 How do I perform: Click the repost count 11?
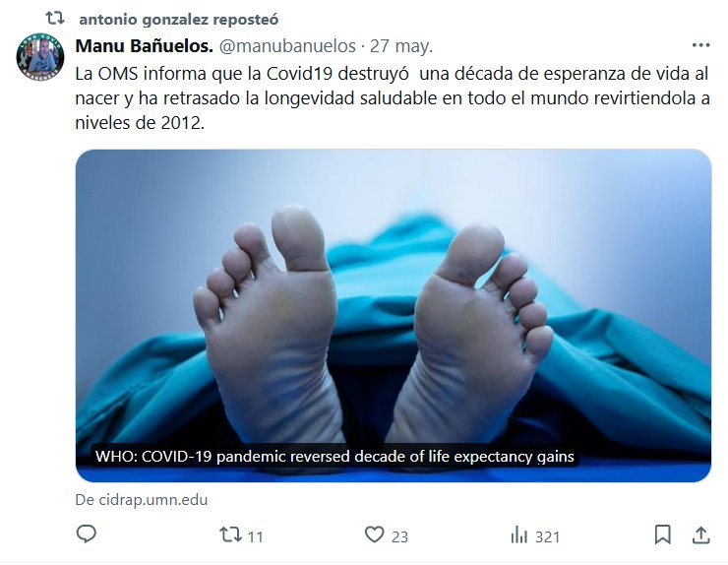pyautogui.click(x=256, y=537)
